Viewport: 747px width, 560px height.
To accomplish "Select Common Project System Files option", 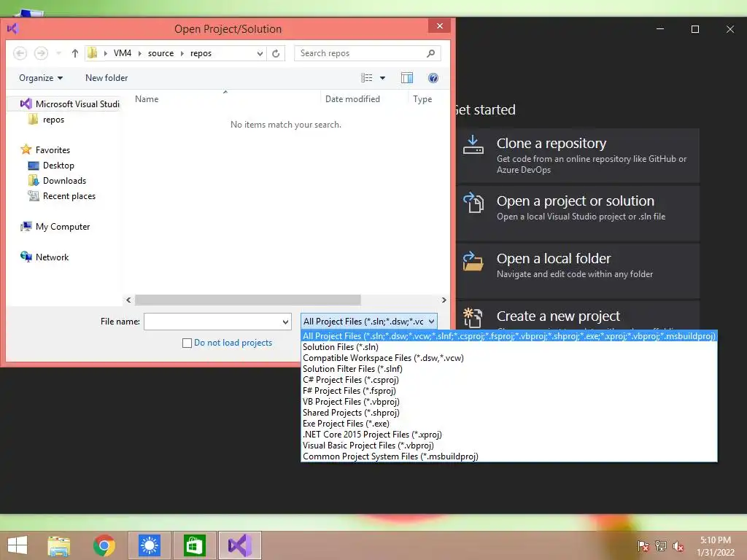I will point(508,456).
